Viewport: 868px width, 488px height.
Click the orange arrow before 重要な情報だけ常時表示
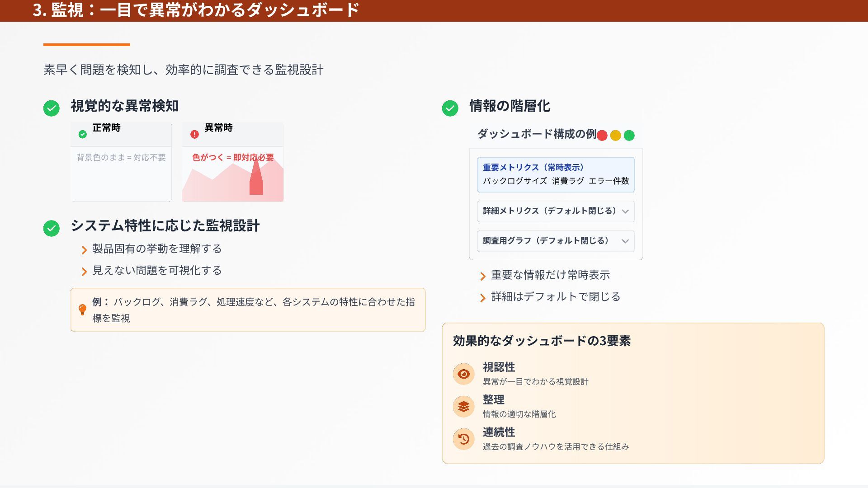coord(482,276)
